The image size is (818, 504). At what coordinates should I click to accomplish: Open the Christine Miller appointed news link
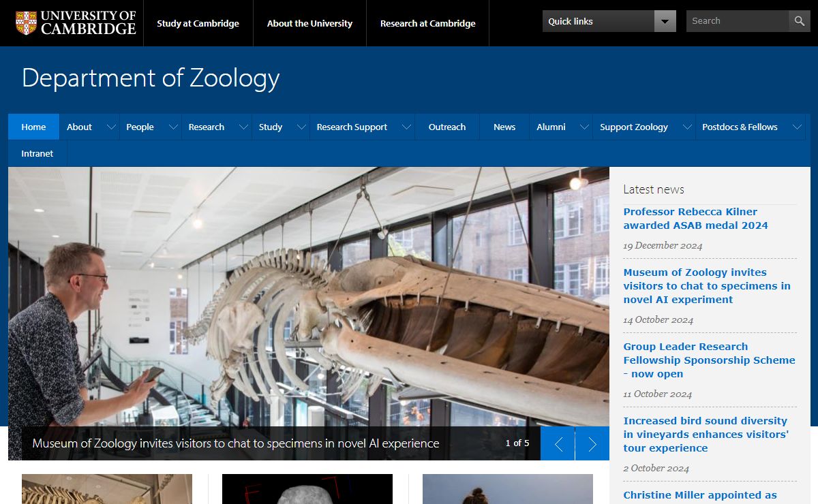click(x=700, y=495)
